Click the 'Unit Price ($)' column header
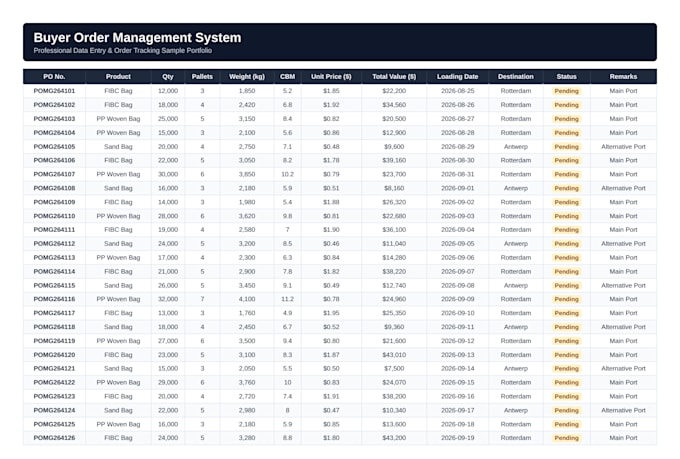 pos(331,76)
